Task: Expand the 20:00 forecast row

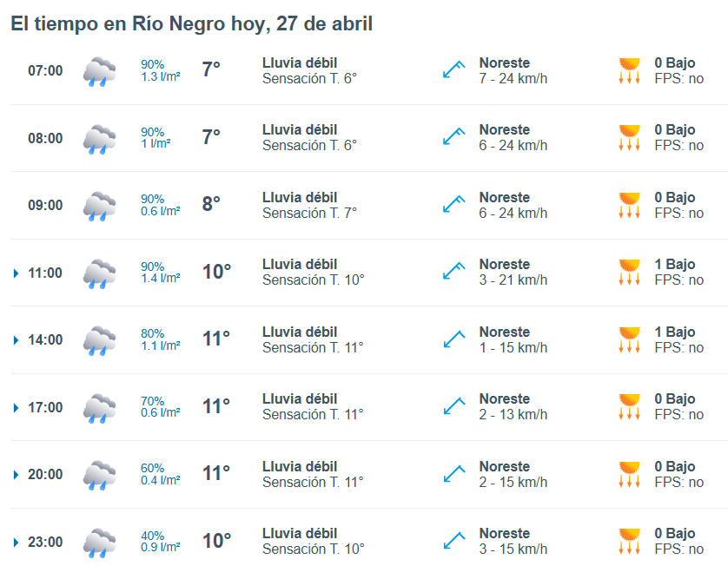Action: click(16, 475)
